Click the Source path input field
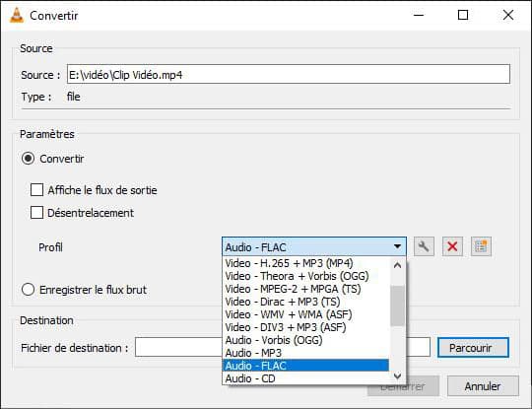The height and width of the screenshot is (409, 532). pos(289,74)
